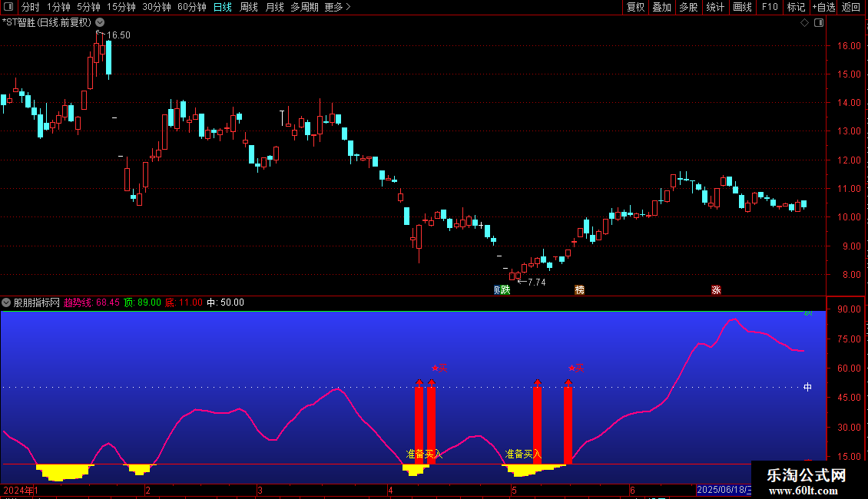868x499 pixels.
Task: Click the 跌 event marker
Action: [x=505, y=290]
